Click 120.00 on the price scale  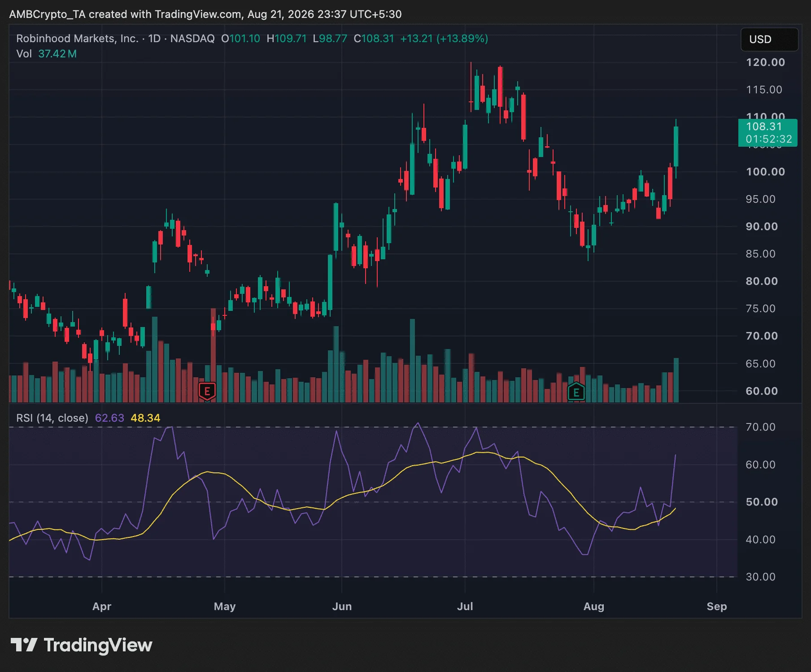(765, 62)
